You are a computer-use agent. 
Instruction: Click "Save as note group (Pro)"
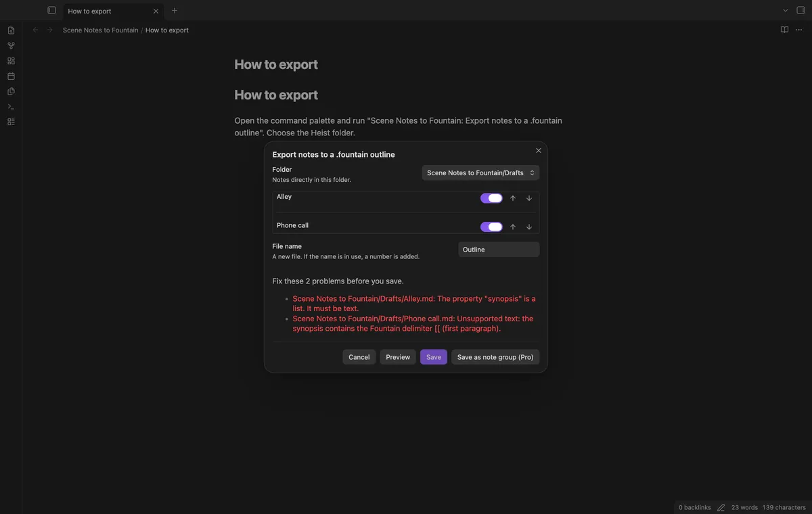click(x=495, y=357)
